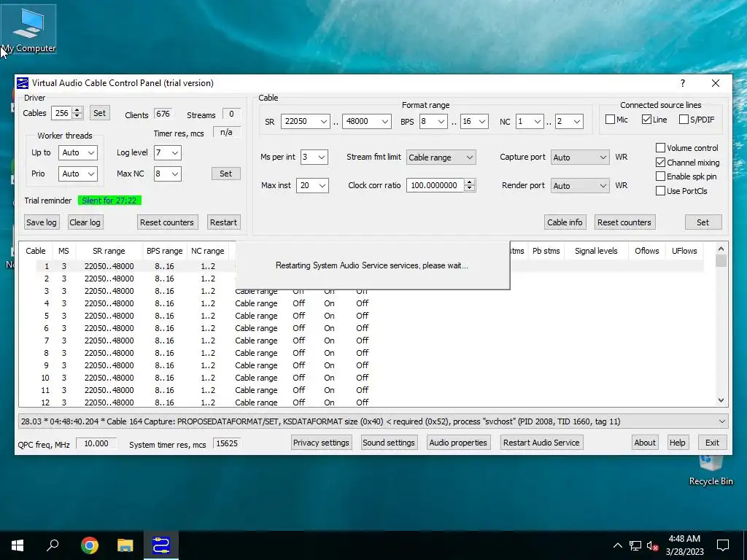
Task: Click the Exit button
Action: 712,443
